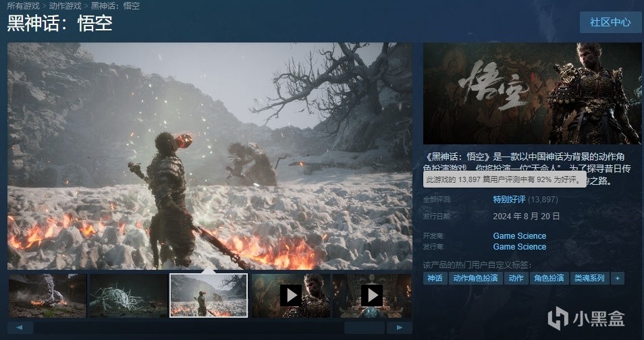
Task: Select the 动作角色扮演 tag
Action: [476, 278]
